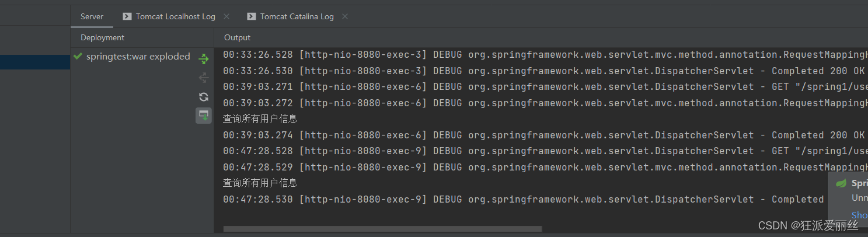The width and height of the screenshot is (868, 237).
Task: Refresh the deployment status icon
Action: 203,97
